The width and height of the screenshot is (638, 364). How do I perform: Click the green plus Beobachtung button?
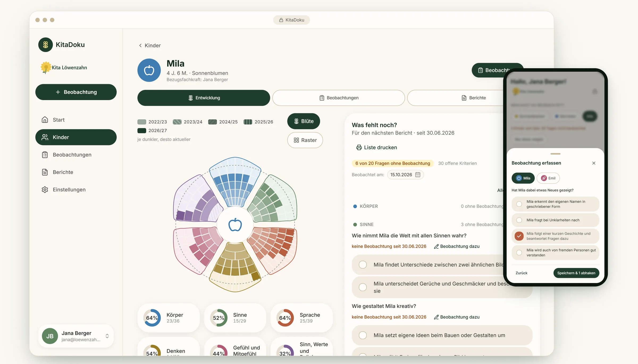pos(76,92)
